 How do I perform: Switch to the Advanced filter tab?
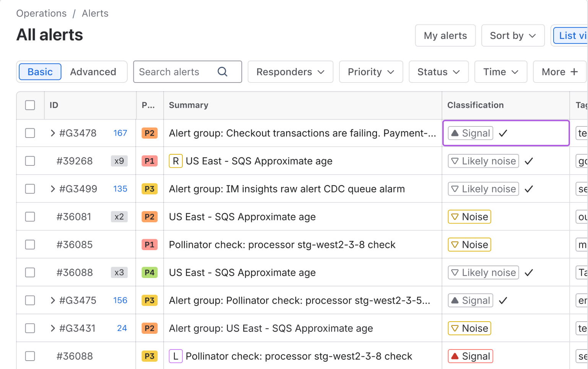click(93, 72)
